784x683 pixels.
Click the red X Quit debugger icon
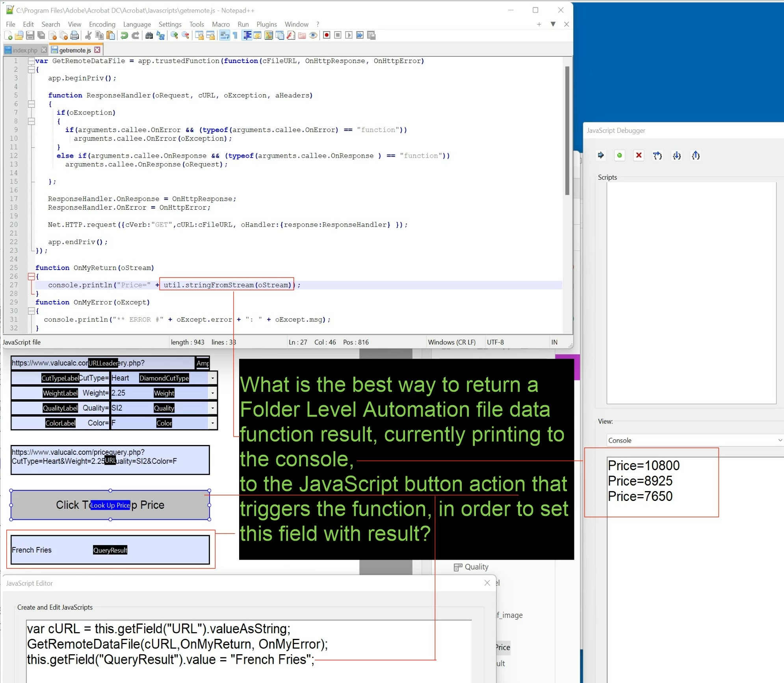[x=639, y=156]
